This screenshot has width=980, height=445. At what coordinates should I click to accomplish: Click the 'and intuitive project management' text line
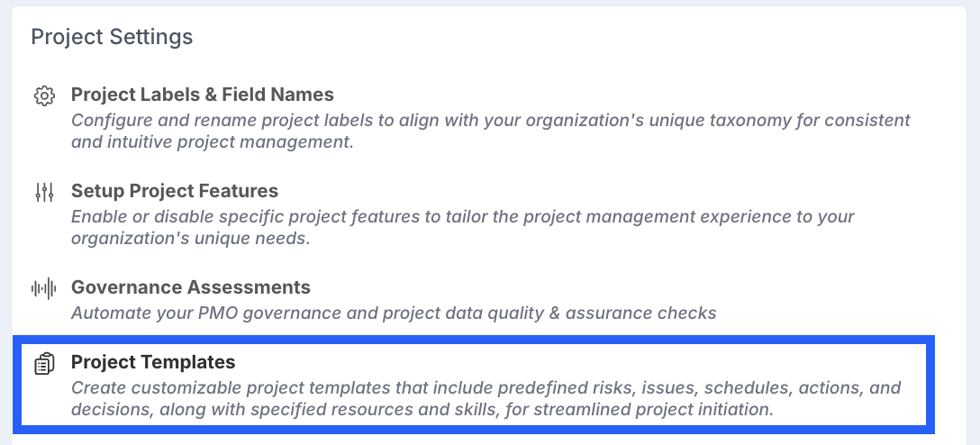(x=213, y=141)
